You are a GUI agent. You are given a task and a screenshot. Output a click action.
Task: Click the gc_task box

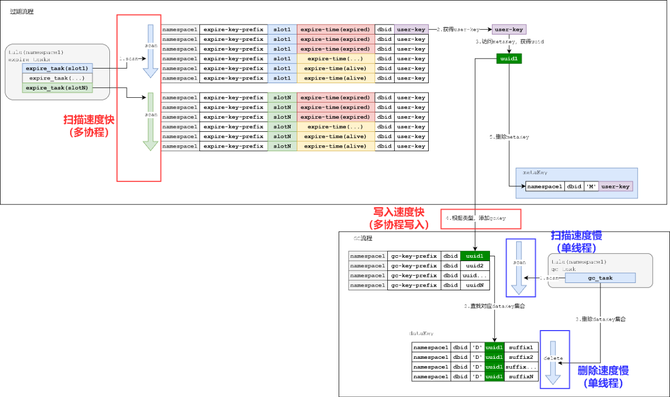pos(600,278)
